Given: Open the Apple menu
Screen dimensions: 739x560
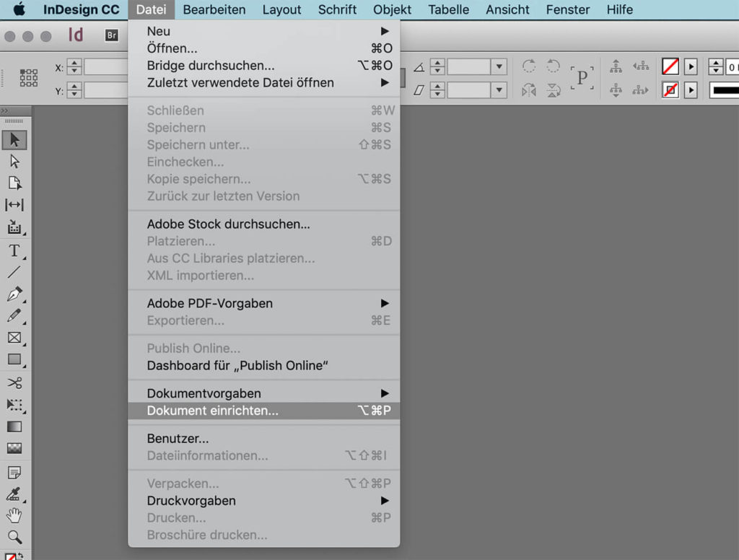Looking at the screenshot, I should [19, 9].
